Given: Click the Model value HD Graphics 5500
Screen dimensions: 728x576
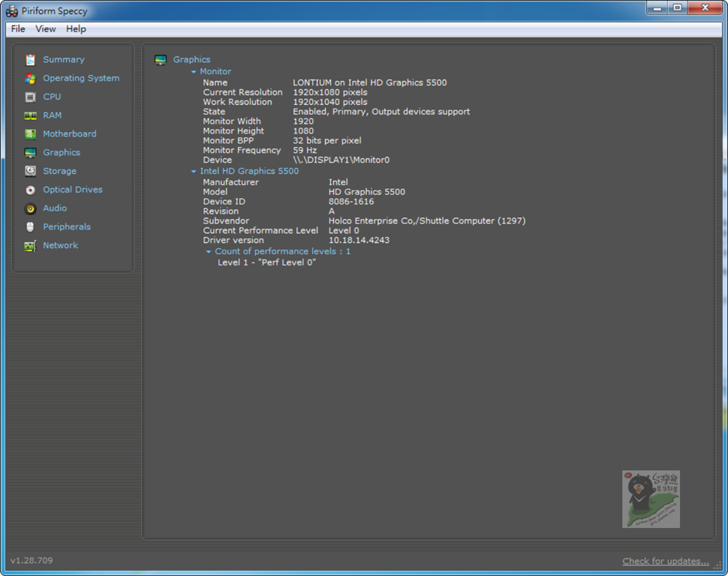Looking at the screenshot, I should 367,192.
